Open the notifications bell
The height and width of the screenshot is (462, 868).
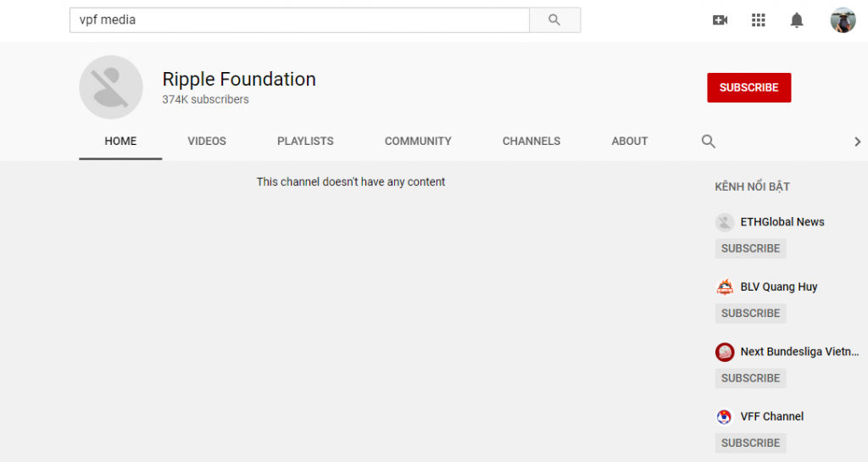pyautogui.click(x=797, y=20)
